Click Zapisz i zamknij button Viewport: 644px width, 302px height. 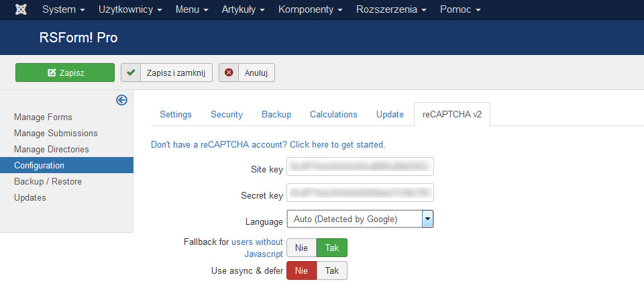pos(166,72)
